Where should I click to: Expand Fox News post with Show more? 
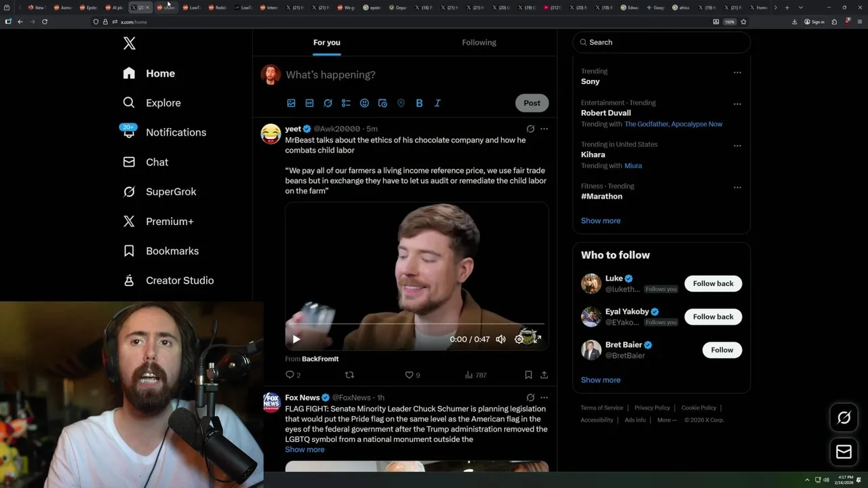point(304,449)
